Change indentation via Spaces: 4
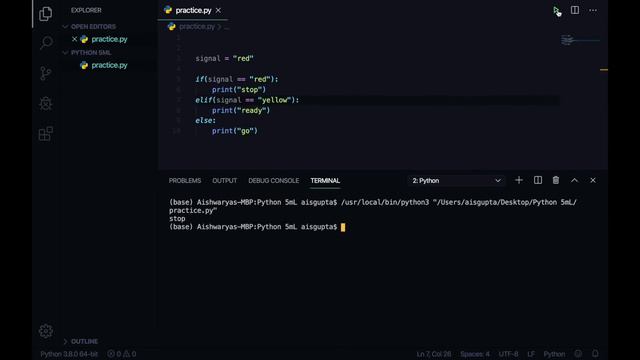640x360 pixels. (x=475, y=354)
